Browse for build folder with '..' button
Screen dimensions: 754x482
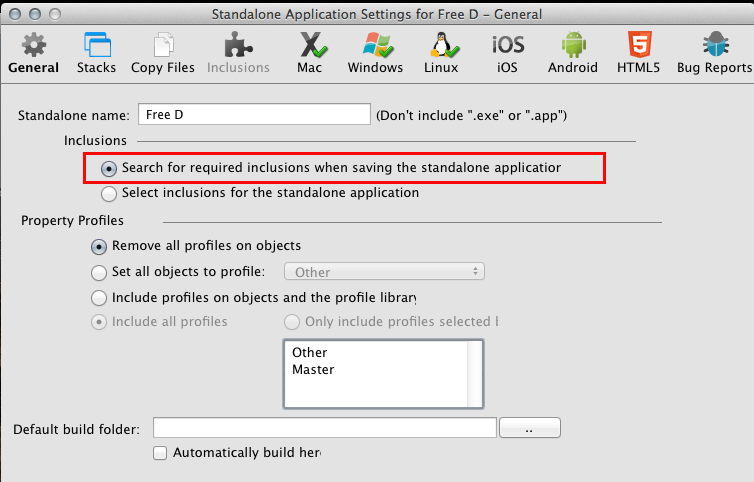pos(529,428)
